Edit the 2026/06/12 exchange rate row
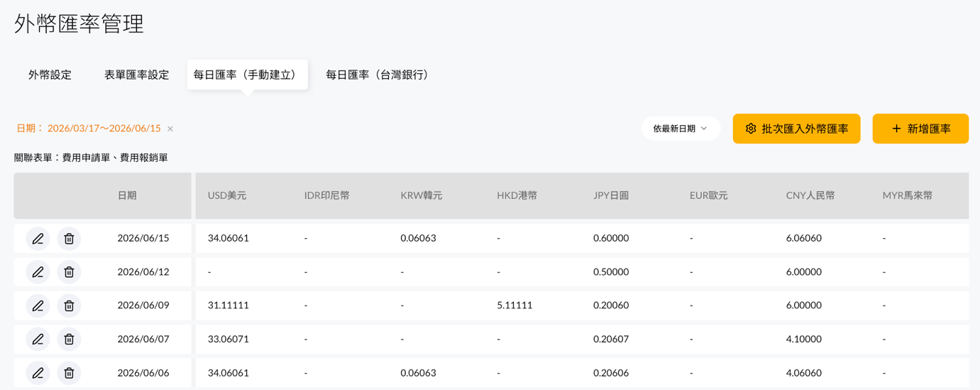 [x=38, y=272]
